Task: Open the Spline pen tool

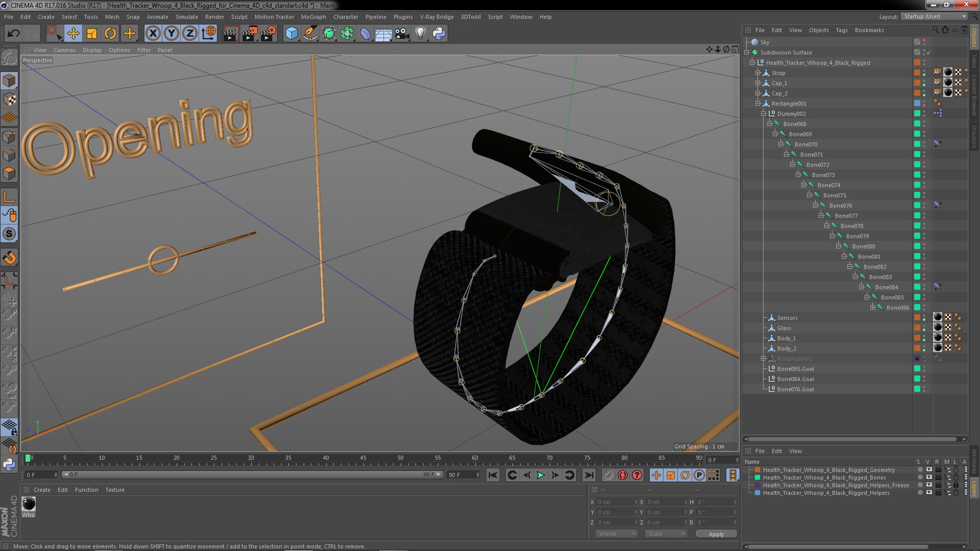Action: [310, 34]
